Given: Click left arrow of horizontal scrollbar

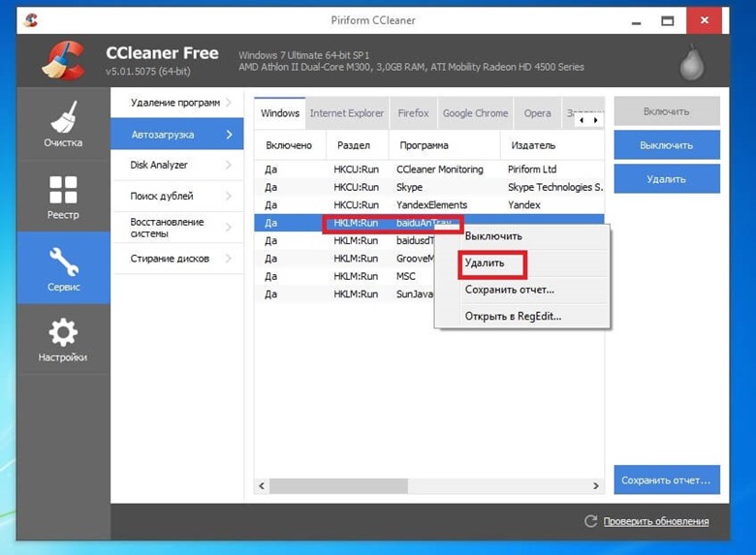Looking at the screenshot, I should coord(262,485).
